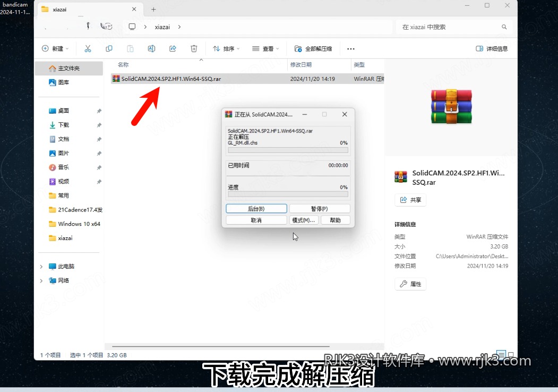Click the GL_RM.dll.chs file progress bar
Viewport: 558px width, 392px height.
(x=288, y=150)
